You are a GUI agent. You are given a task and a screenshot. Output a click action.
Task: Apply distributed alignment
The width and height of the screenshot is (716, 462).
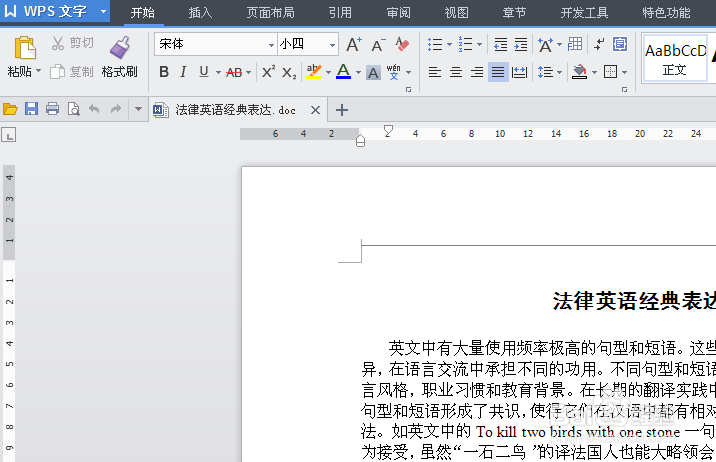pyautogui.click(x=519, y=72)
